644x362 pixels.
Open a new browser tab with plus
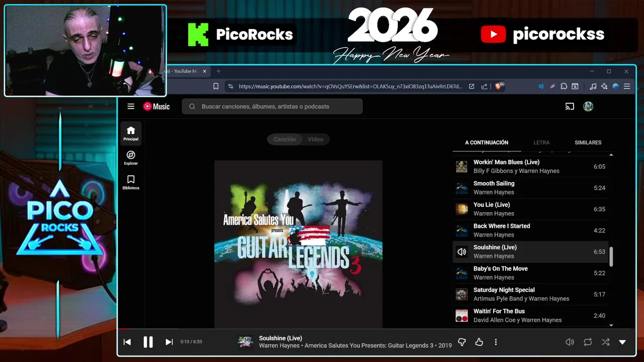pos(218,71)
